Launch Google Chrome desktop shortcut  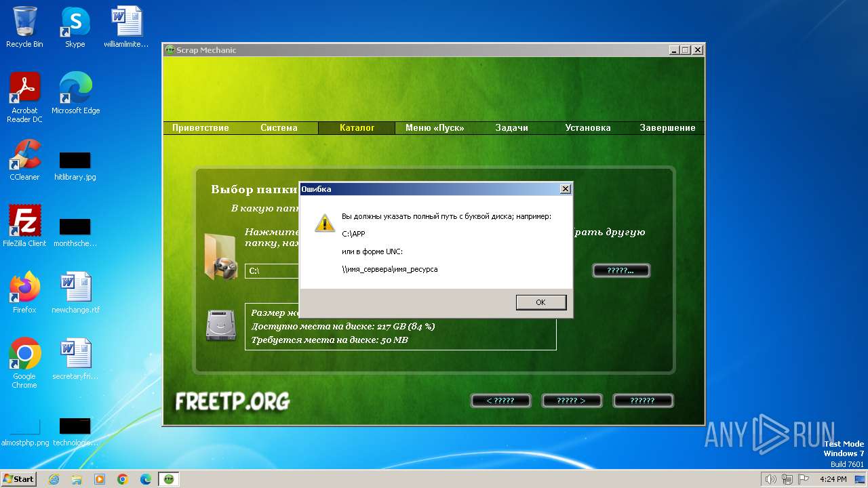pyautogui.click(x=24, y=363)
